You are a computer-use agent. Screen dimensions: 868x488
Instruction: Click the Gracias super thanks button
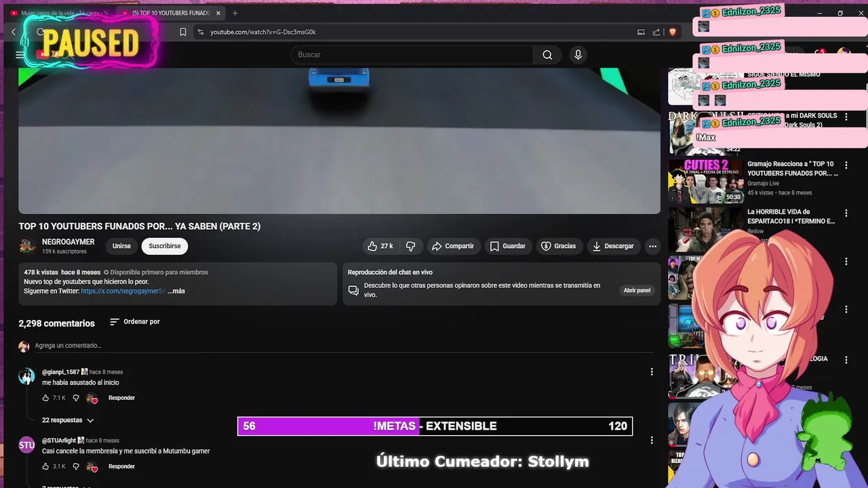click(558, 246)
